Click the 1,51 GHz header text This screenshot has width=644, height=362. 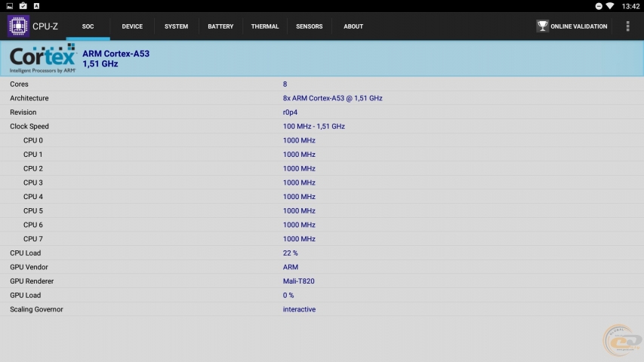(100, 63)
